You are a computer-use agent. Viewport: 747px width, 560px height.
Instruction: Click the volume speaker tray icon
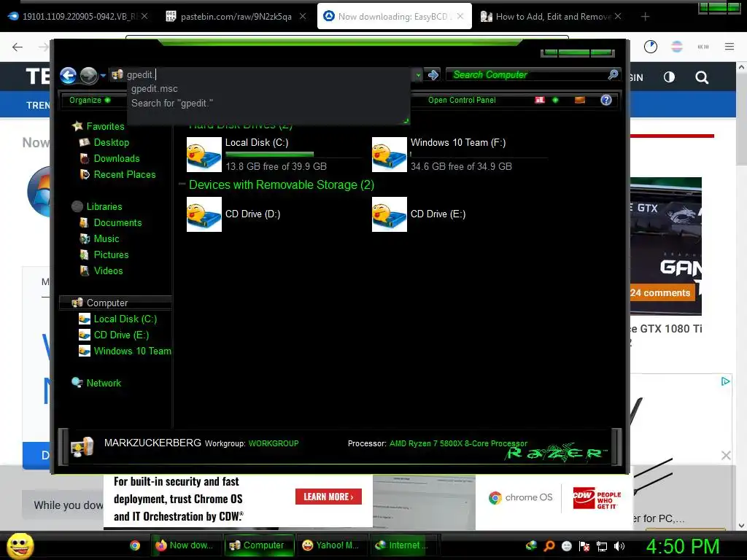click(x=619, y=546)
